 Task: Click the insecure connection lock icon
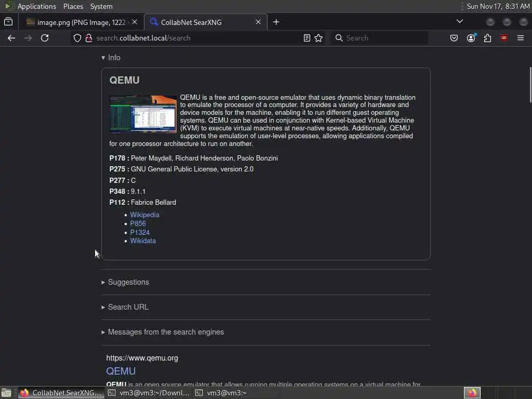tap(88, 38)
